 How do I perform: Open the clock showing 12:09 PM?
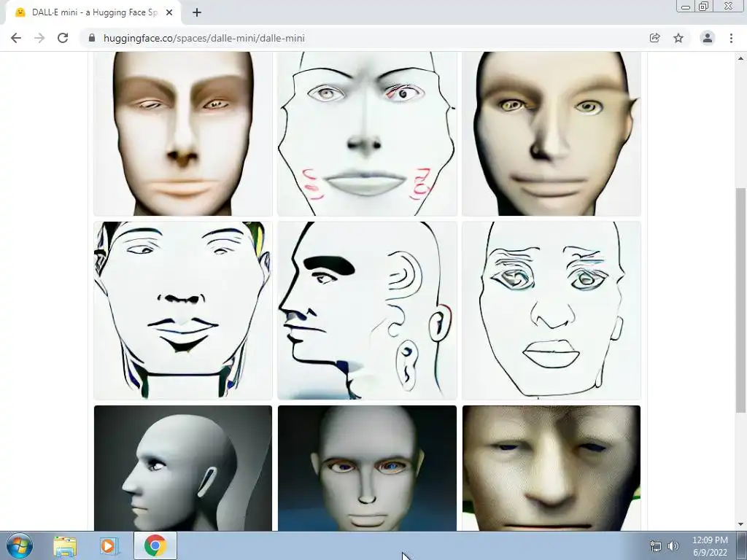[x=710, y=546]
